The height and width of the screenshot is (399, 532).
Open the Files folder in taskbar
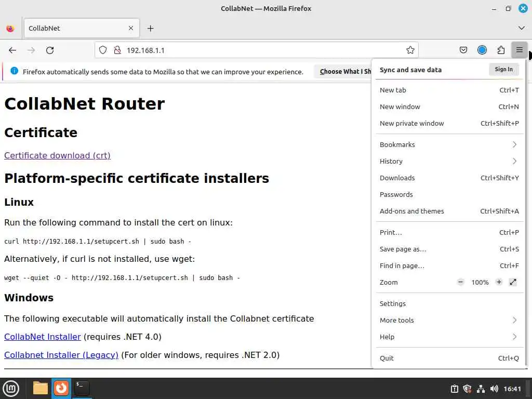click(41, 388)
